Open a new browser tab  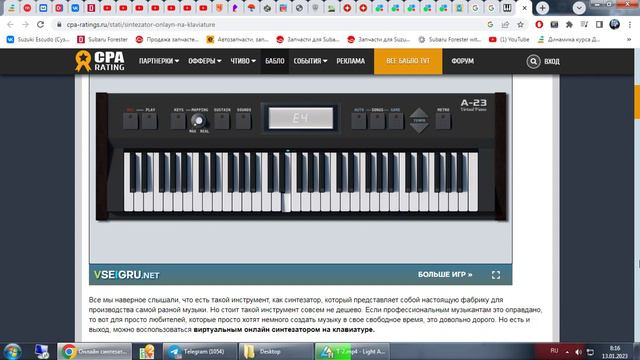click(542, 8)
